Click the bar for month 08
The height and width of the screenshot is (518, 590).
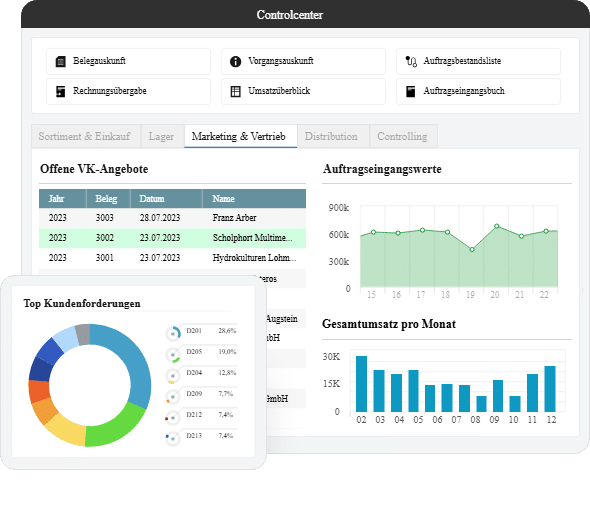click(x=482, y=404)
